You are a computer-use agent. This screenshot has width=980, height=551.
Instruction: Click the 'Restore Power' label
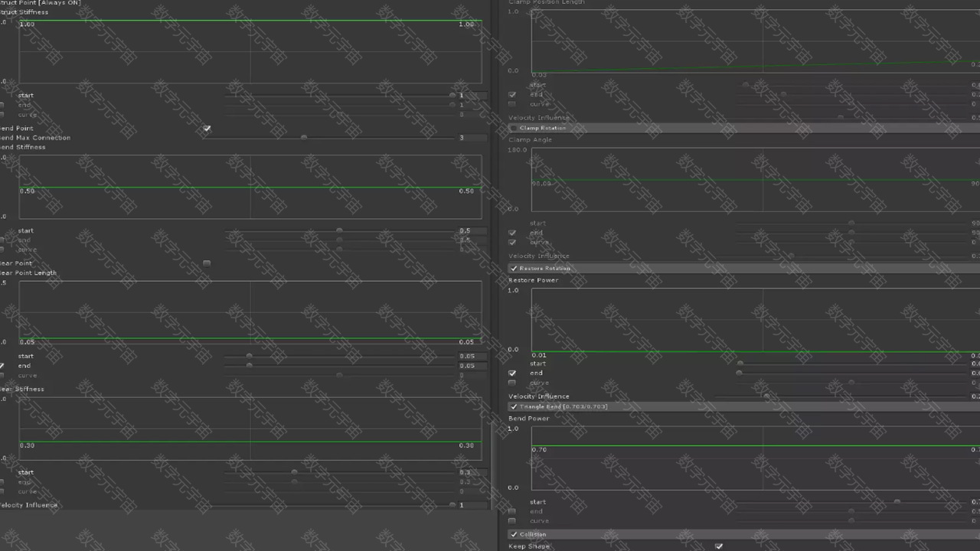(534, 280)
